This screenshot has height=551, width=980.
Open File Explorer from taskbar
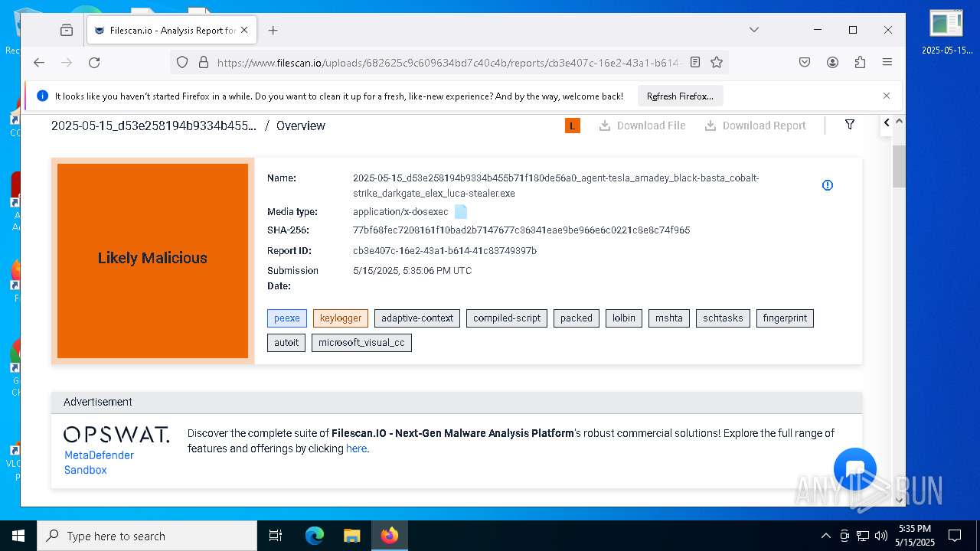(351, 536)
